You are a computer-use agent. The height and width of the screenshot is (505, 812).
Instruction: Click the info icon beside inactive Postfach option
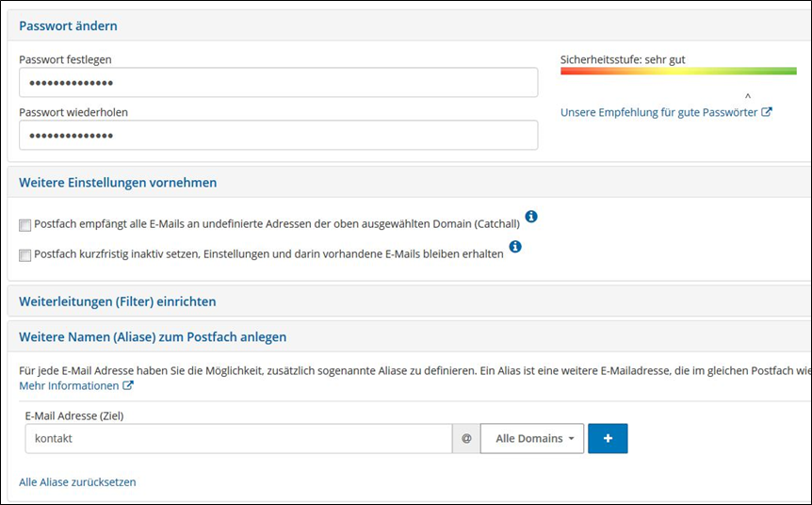[x=514, y=247]
